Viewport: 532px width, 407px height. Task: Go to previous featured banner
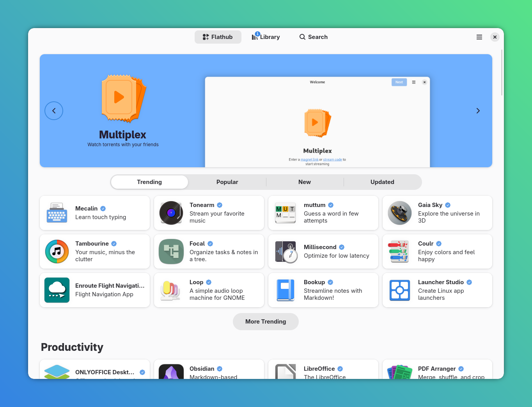click(54, 111)
